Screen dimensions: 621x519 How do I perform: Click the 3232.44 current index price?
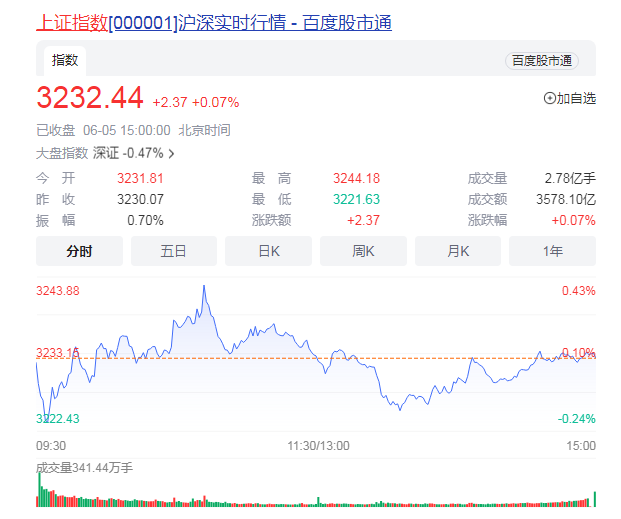91,98
